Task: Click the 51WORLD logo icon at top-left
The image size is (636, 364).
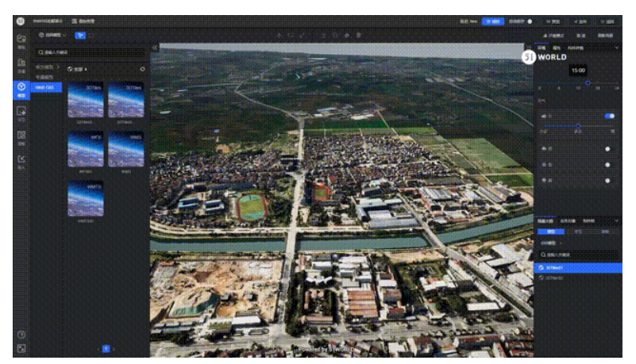Action: 21,20
